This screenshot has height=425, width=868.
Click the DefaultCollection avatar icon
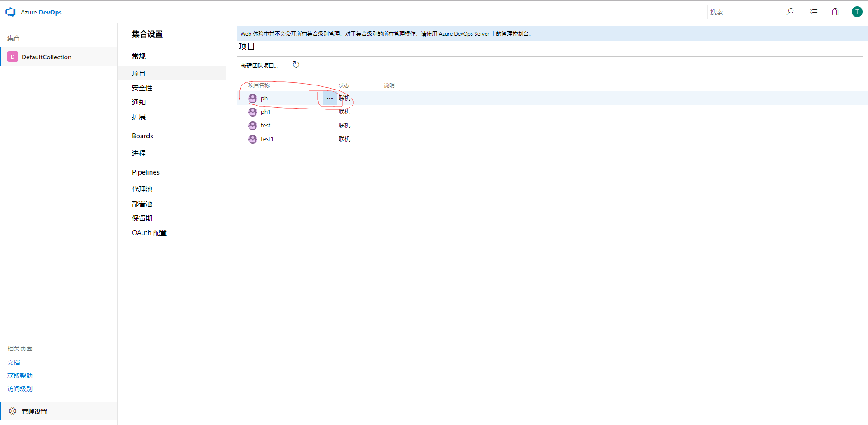(x=13, y=57)
